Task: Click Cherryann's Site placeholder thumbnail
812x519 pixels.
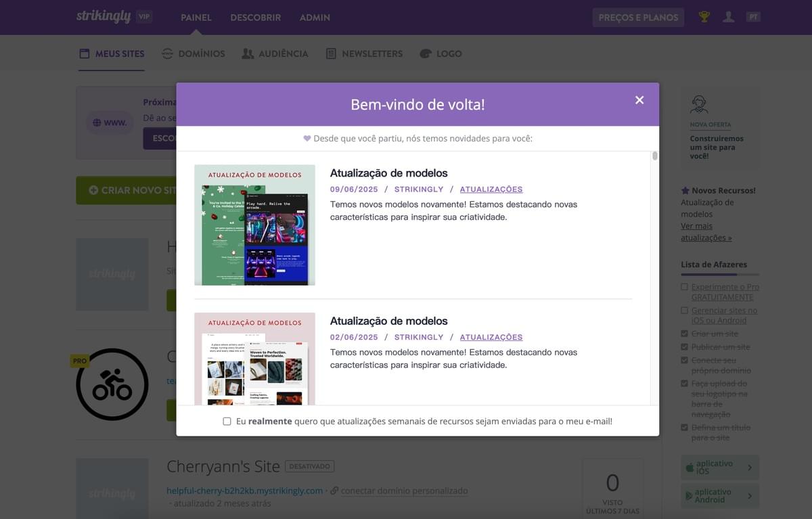Action: [112, 489]
